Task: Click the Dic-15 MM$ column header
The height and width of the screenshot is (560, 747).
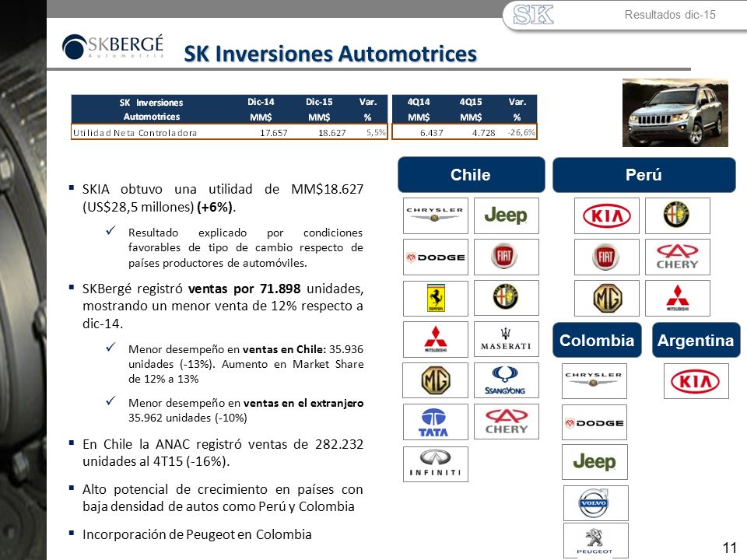Action: (x=319, y=110)
